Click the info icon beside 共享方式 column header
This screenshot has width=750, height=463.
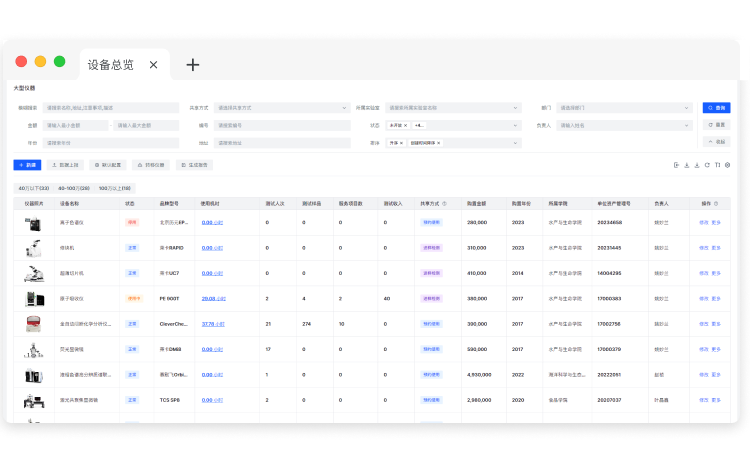[x=445, y=203]
